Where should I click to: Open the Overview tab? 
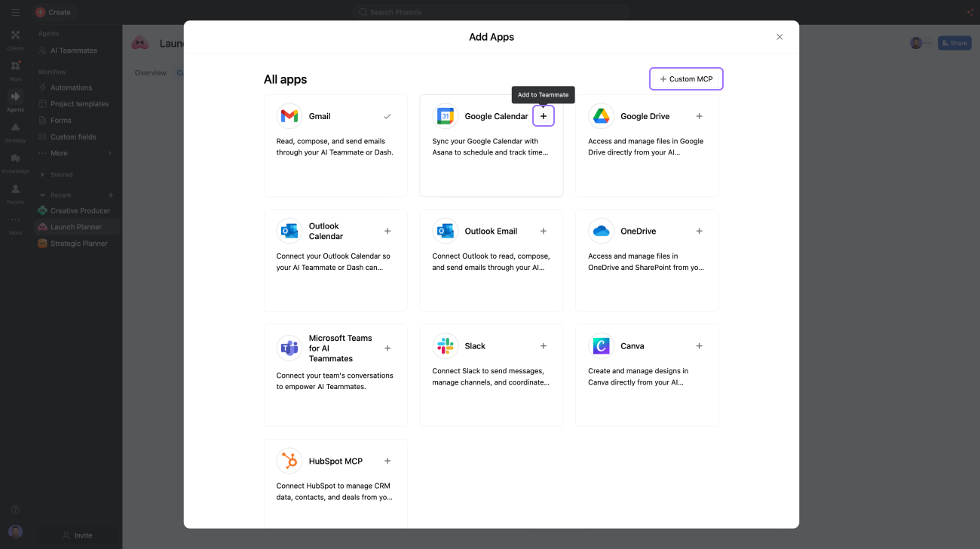(150, 73)
